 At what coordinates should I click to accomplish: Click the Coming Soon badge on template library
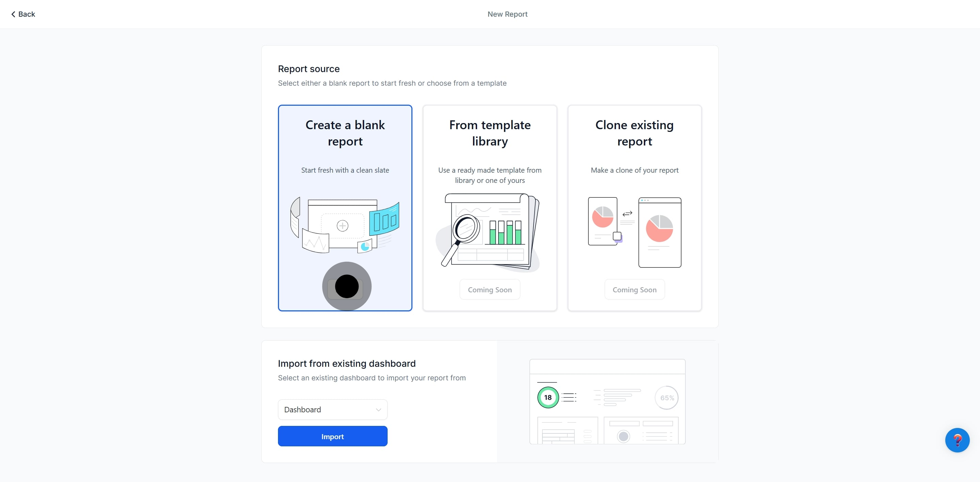pyautogui.click(x=490, y=289)
